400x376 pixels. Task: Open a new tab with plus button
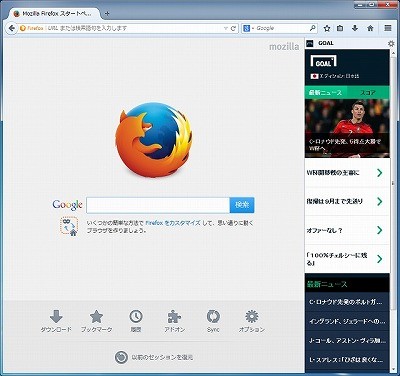(107, 14)
